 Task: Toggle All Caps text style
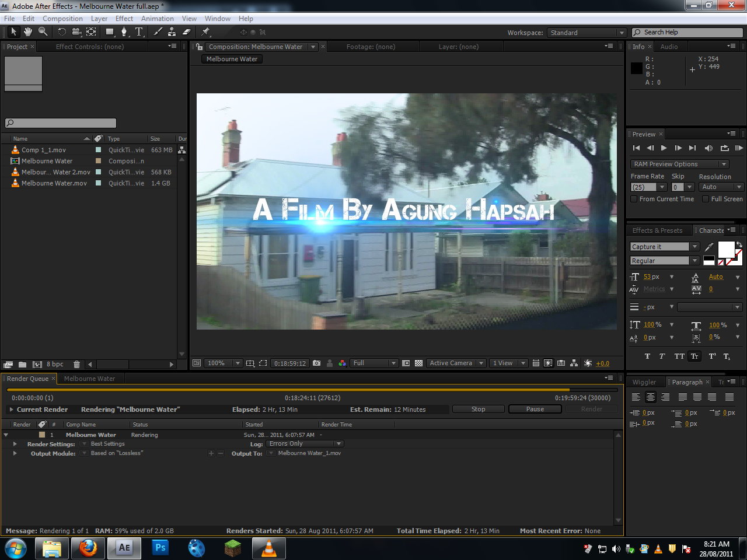coord(679,356)
